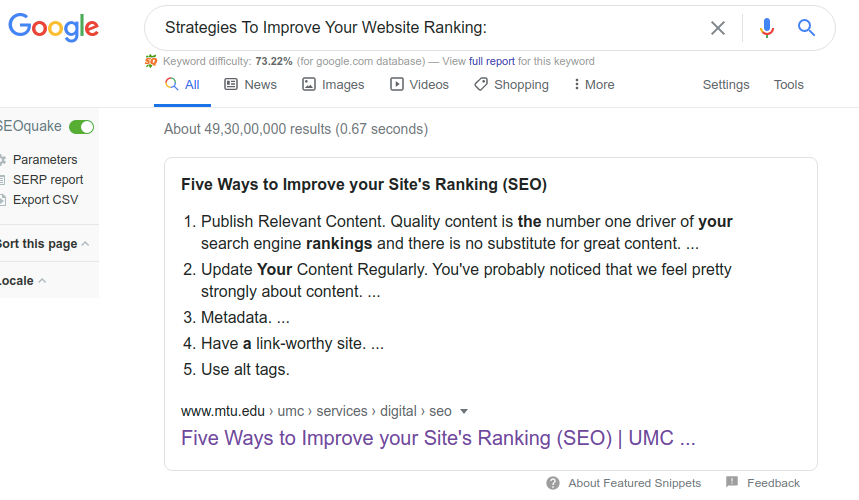This screenshot has width=859, height=500.
Task: Click inside the Google search text field
Action: 427,28
